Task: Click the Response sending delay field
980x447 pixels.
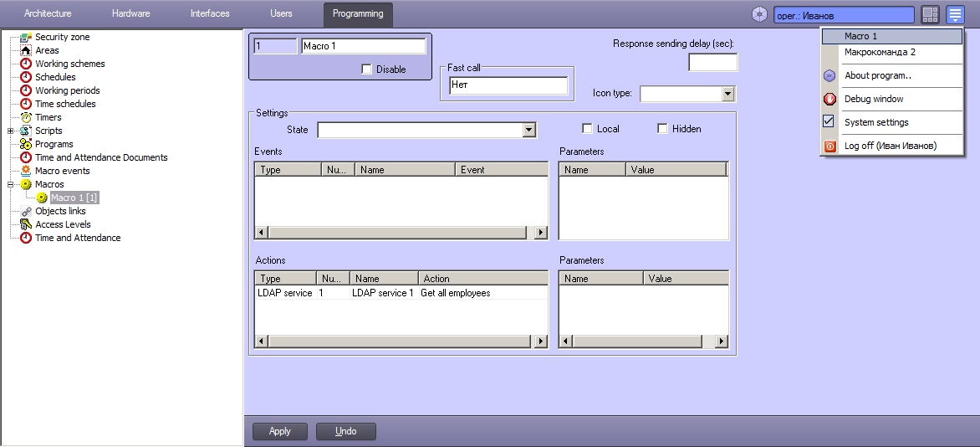Action: point(712,63)
